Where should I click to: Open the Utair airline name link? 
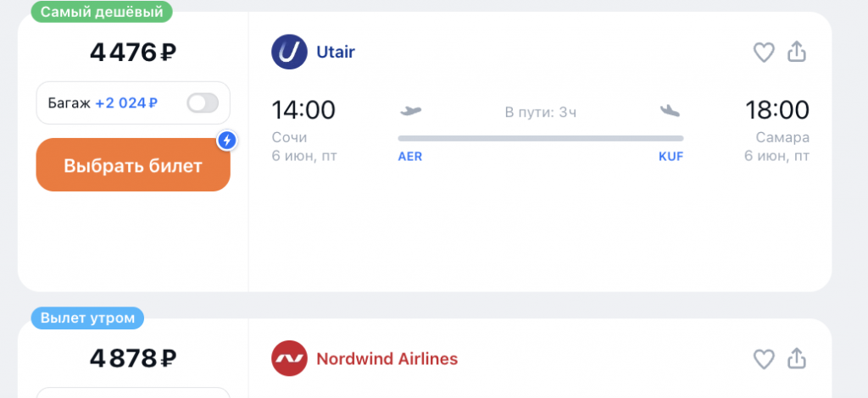(x=336, y=52)
